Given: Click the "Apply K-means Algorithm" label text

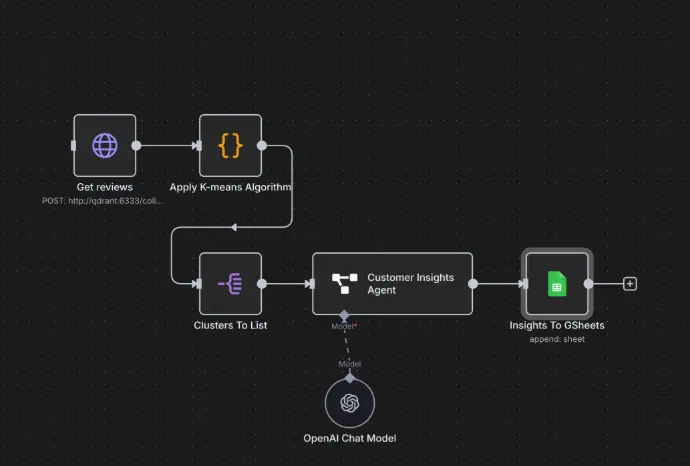Looking at the screenshot, I should click(x=230, y=187).
